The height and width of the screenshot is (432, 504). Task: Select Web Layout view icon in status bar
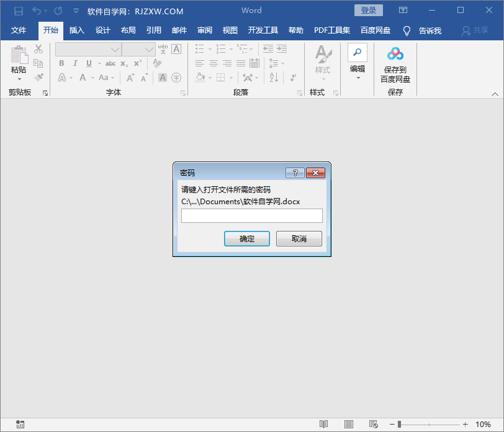[x=373, y=424]
